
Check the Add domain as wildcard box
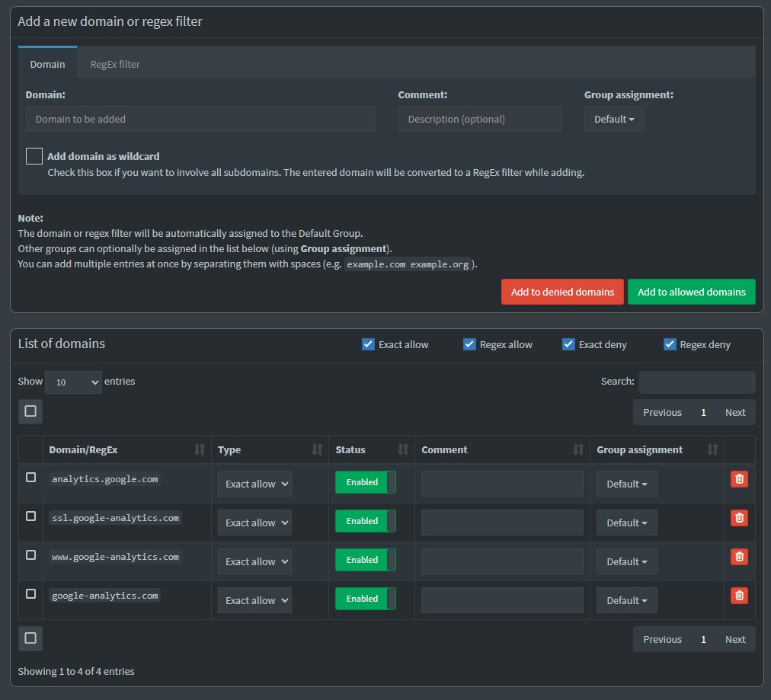click(x=34, y=156)
